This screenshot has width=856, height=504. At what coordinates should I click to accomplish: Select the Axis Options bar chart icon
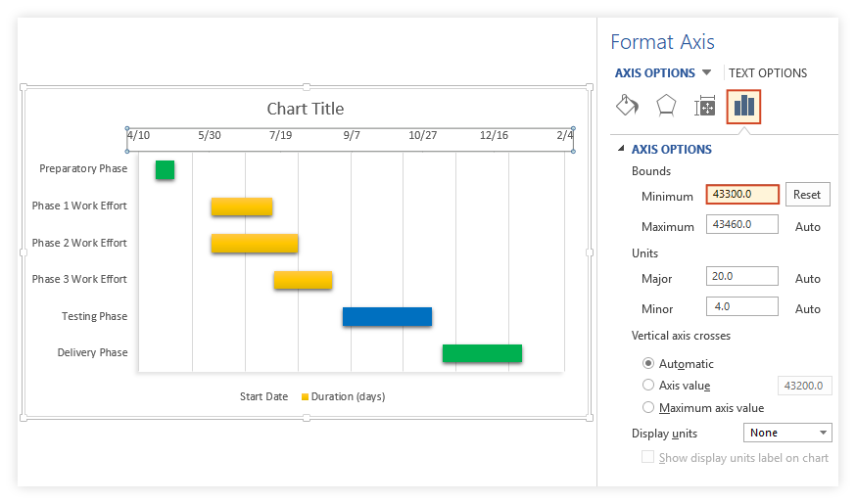click(x=743, y=106)
